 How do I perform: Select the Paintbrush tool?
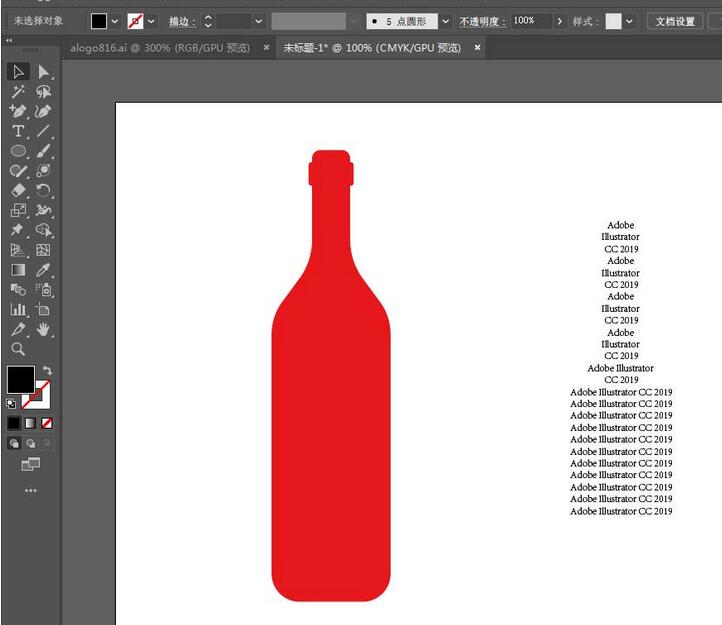[44, 151]
